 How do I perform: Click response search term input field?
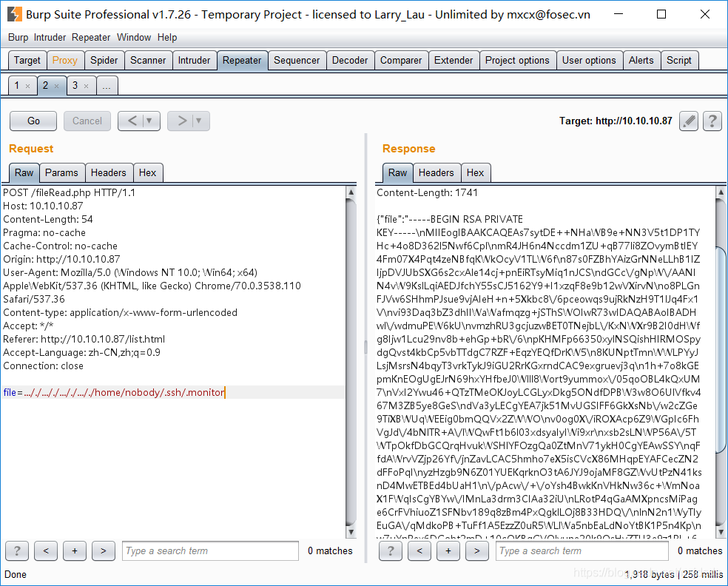coord(582,551)
